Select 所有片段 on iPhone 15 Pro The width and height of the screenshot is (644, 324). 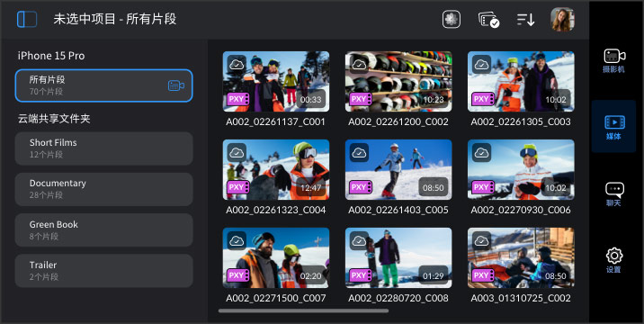(x=104, y=85)
